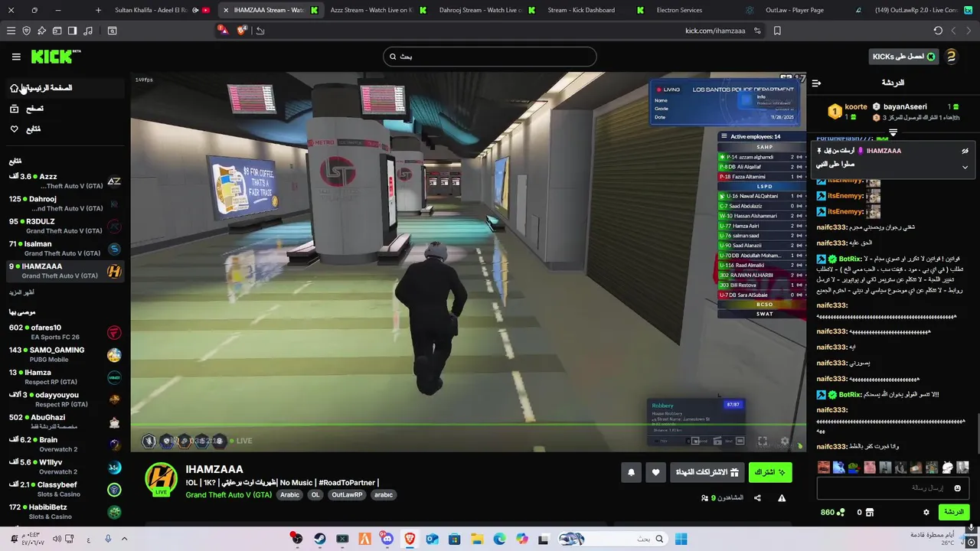Click the heart follow button

coord(655,473)
